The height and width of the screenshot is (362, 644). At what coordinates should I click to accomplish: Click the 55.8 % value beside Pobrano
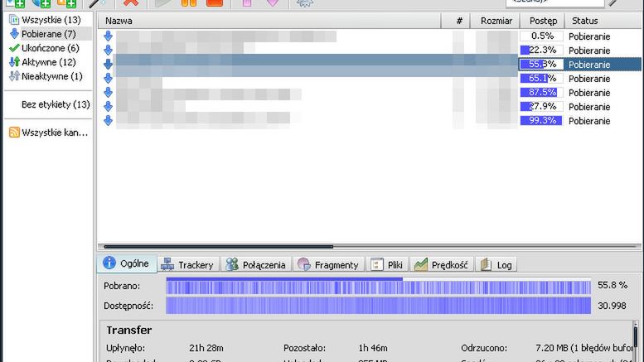pos(613,285)
